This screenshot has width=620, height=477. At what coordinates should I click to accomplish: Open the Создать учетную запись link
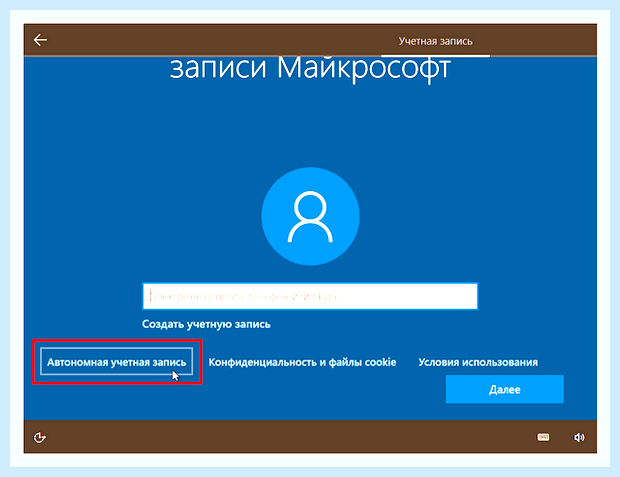(206, 324)
